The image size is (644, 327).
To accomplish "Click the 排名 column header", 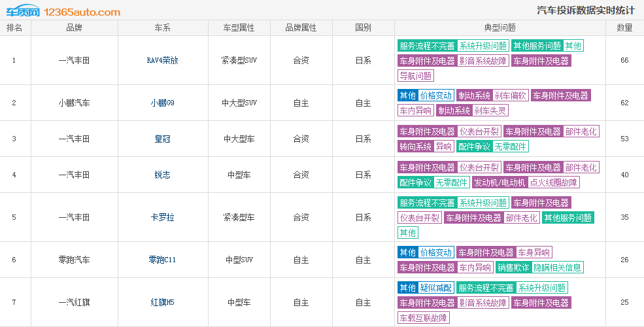I will tap(15, 28).
